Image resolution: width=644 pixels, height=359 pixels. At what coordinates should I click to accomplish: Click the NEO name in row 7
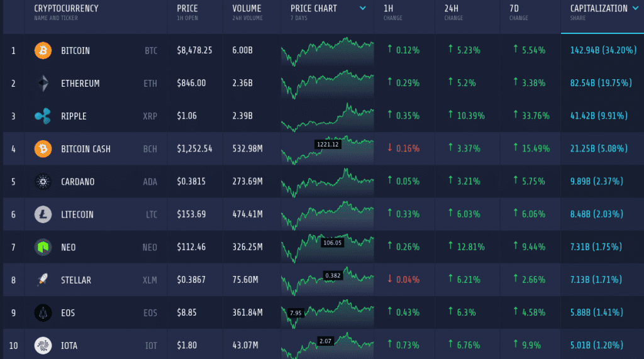[68, 247]
